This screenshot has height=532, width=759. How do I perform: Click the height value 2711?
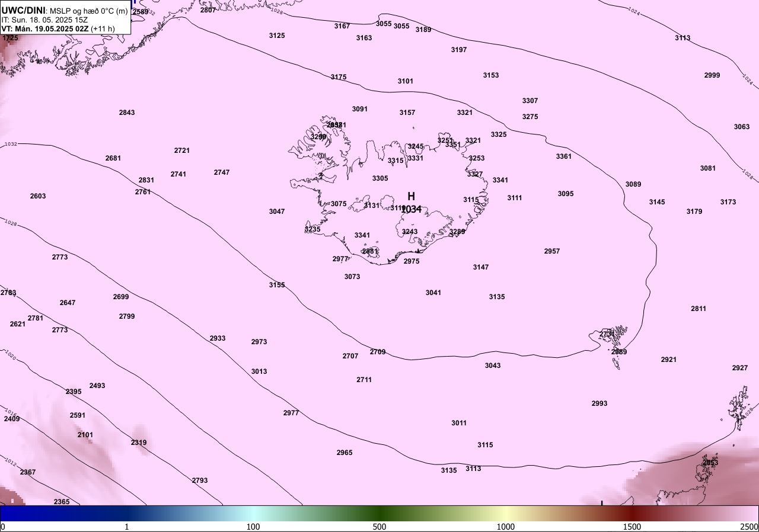[x=364, y=380]
